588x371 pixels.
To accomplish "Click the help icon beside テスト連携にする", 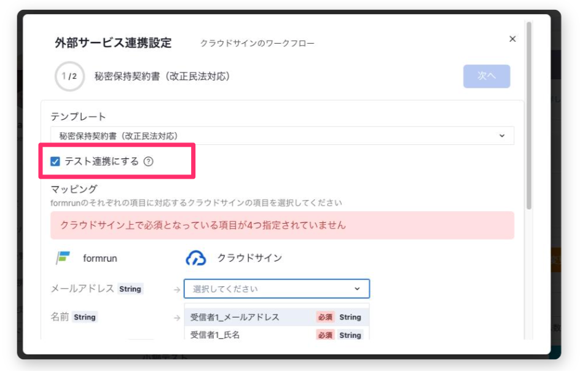I will pyautogui.click(x=149, y=162).
